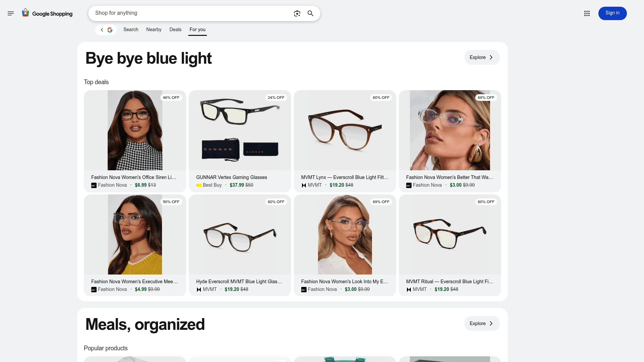Click MVMT Lynx Everscroll title
Screen dimensions: 644x362
point(345,177)
